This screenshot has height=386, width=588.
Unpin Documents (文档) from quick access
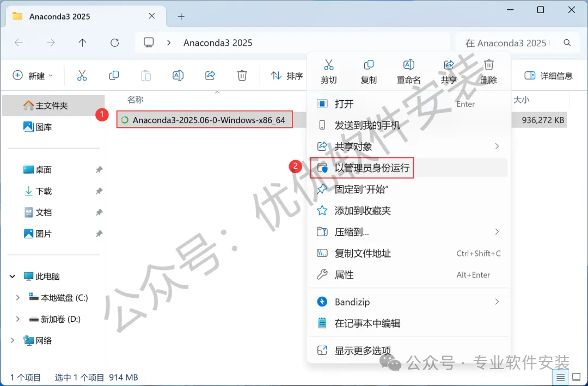pyautogui.click(x=99, y=212)
